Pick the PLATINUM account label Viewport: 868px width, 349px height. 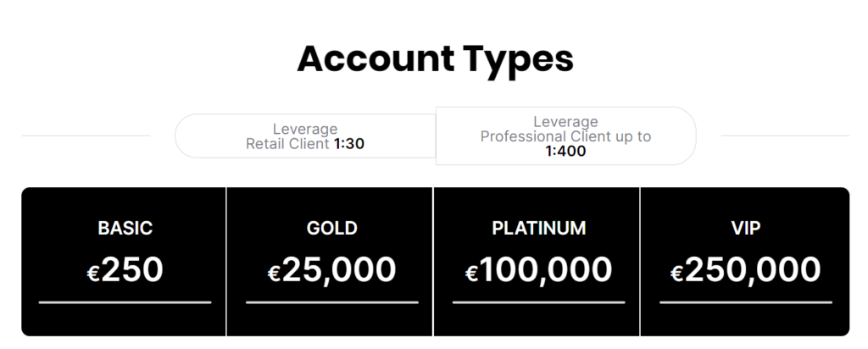(x=538, y=228)
